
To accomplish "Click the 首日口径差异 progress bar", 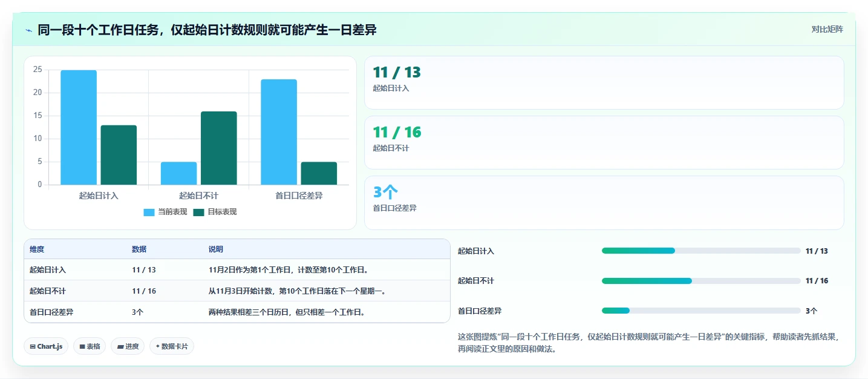I will click(x=701, y=311).
